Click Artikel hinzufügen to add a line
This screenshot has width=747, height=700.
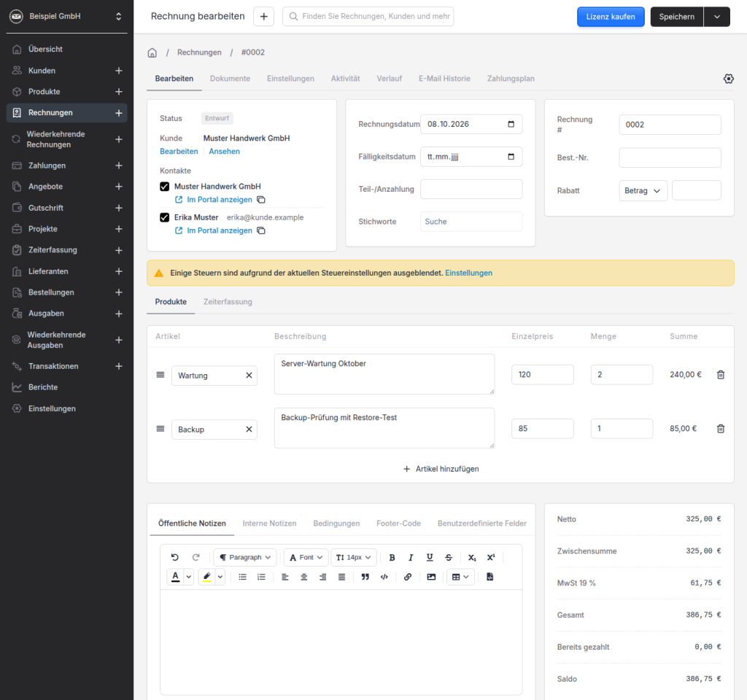pyautogui.click(x=441, y=469)
